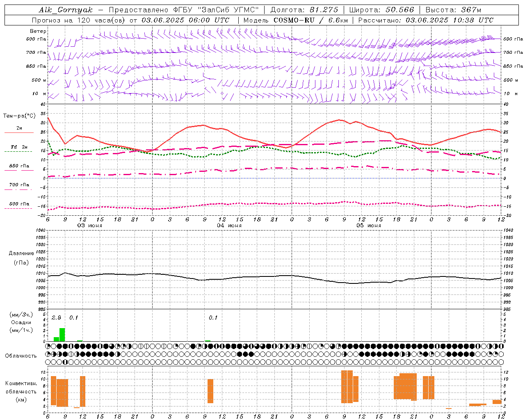Click the latitude value Широта: 50.566
The image size is (525, 420).
(x=382, y=10)
